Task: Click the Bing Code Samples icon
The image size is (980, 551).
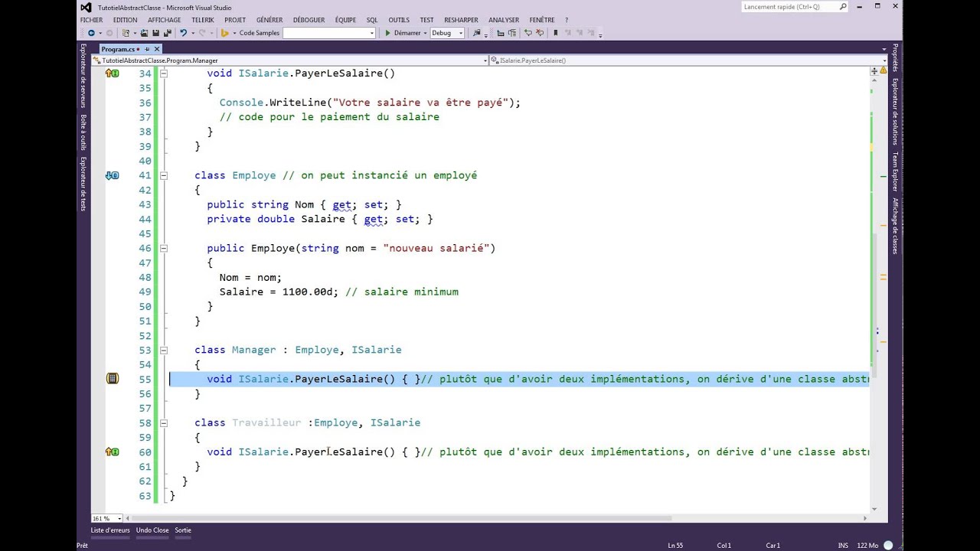Action: tap(224, 33)
